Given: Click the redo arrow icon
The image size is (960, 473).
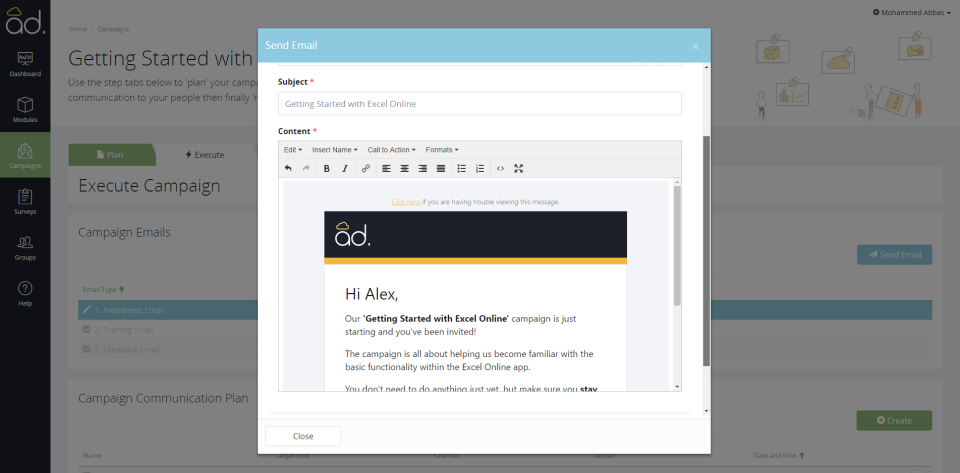Looking at the screenshot, I should pos(307,168).
